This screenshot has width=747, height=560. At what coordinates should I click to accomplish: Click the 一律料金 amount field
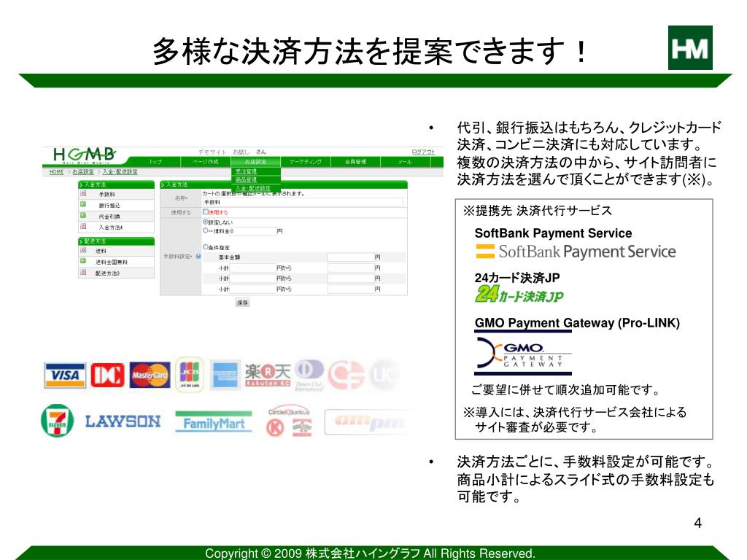(x=252, y=231)
